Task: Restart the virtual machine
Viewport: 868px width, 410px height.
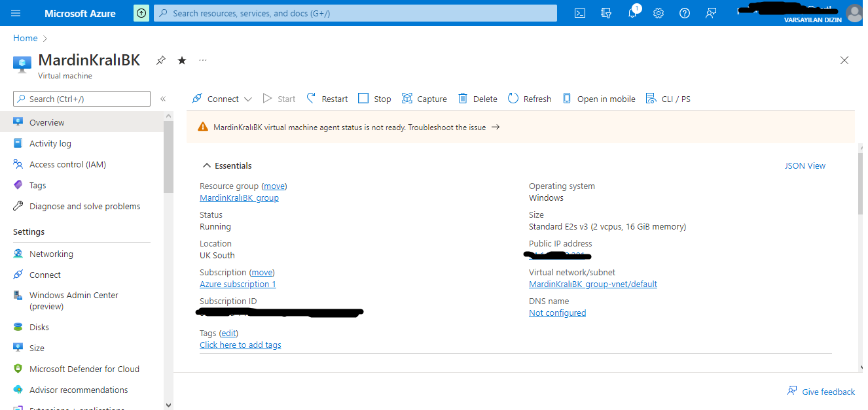Action: (x=327, y=99)
